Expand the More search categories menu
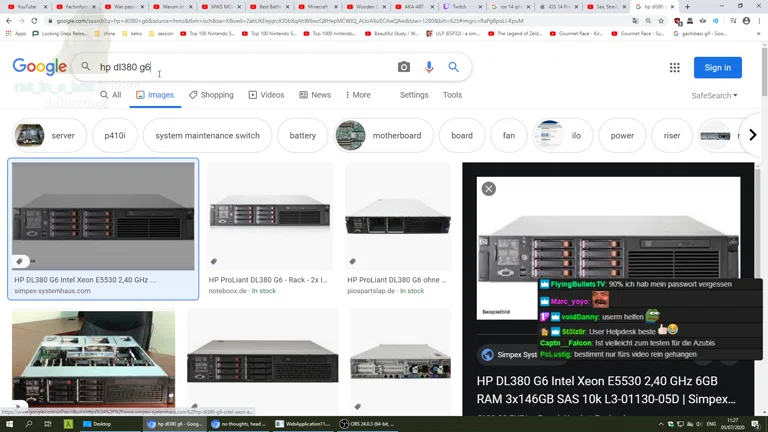Screen dimensions: 768x432 [356, 95]
